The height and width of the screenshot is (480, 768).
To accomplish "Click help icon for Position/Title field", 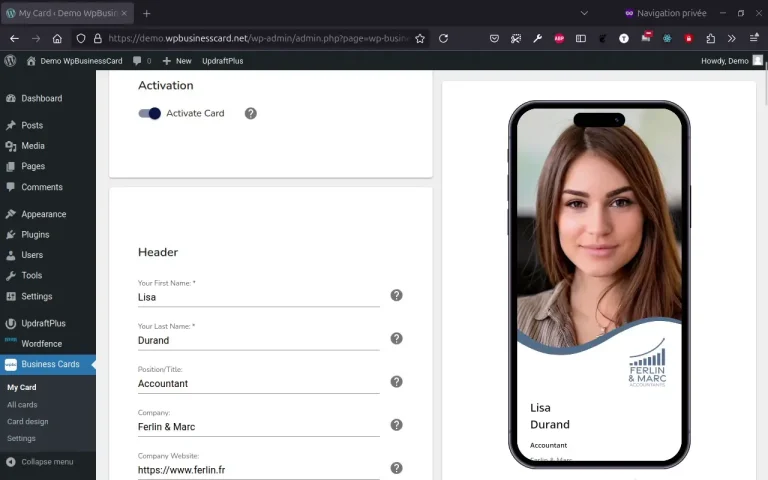I will pos(396,382).
